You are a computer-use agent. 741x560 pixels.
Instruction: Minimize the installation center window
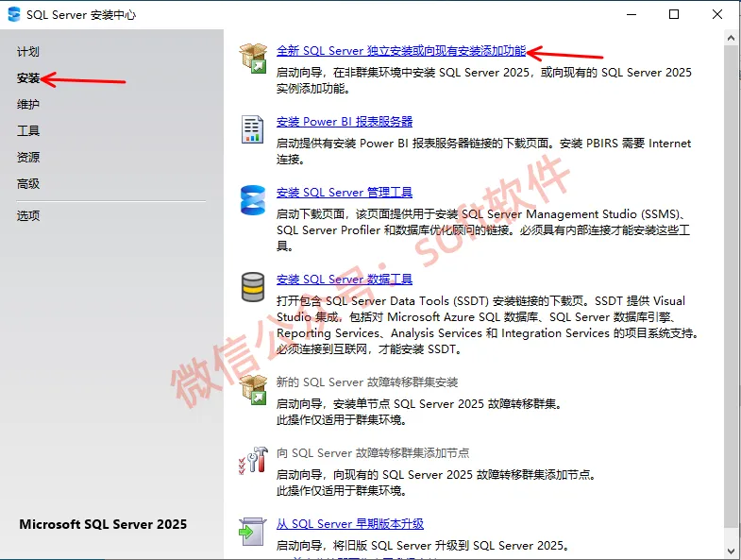632,14
